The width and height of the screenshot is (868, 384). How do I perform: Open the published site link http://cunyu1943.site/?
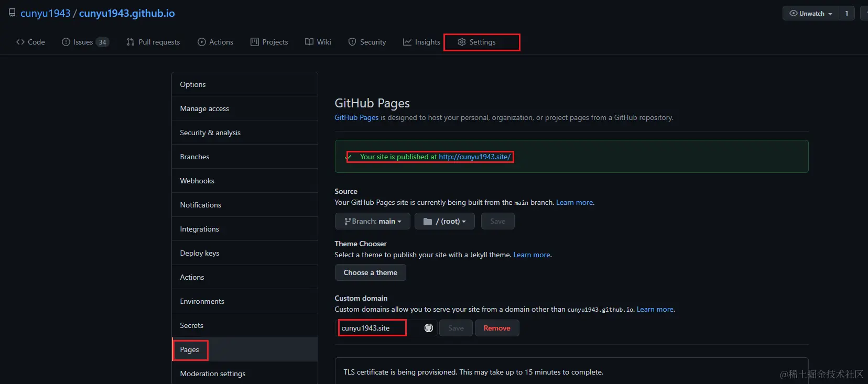[x=474, y=157]
